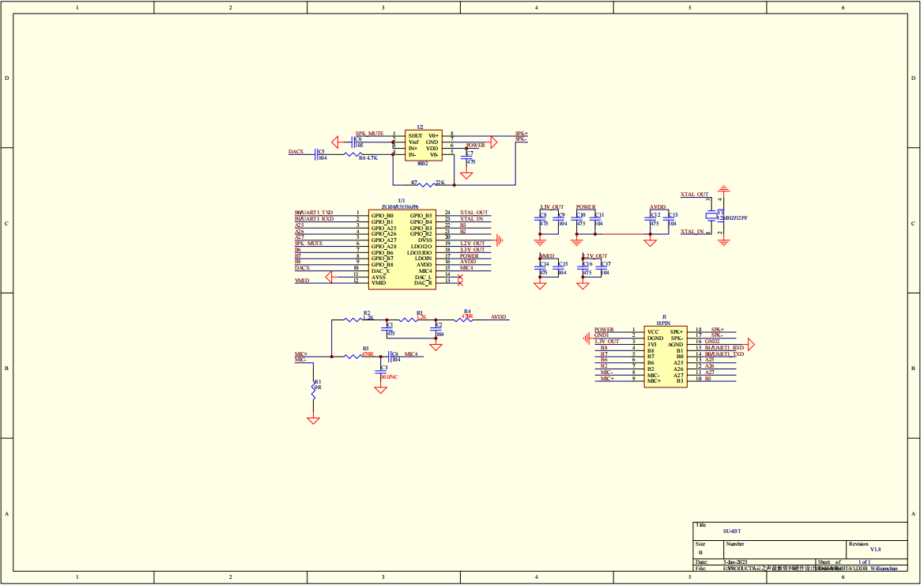
Task: Click the GPIO_A28 pin name inside U1
Action: (x=383, y=247)
